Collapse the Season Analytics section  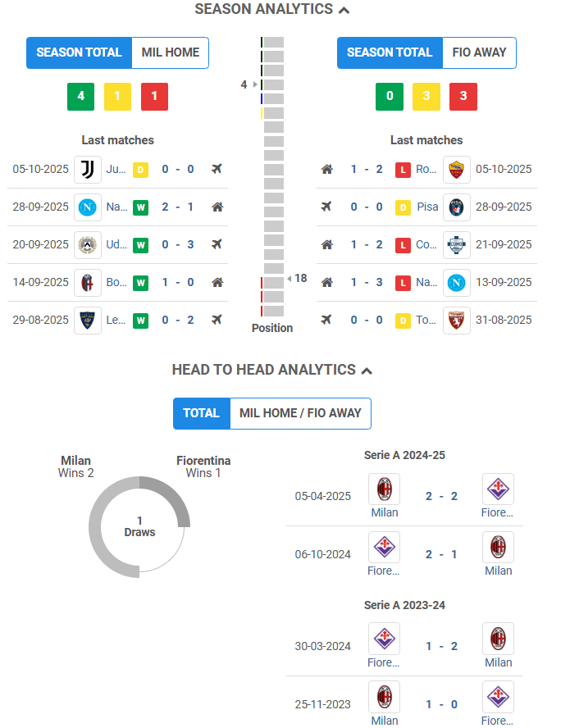click(344, 10)
